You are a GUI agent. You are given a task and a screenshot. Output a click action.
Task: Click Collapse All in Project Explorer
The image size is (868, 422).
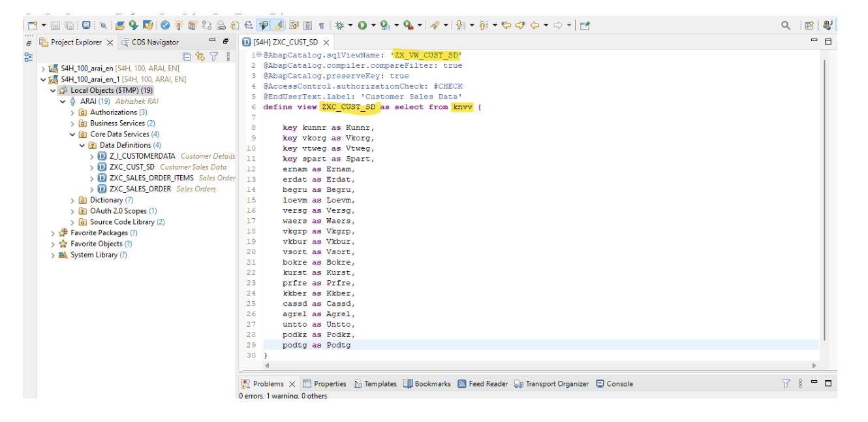point(187,57)
